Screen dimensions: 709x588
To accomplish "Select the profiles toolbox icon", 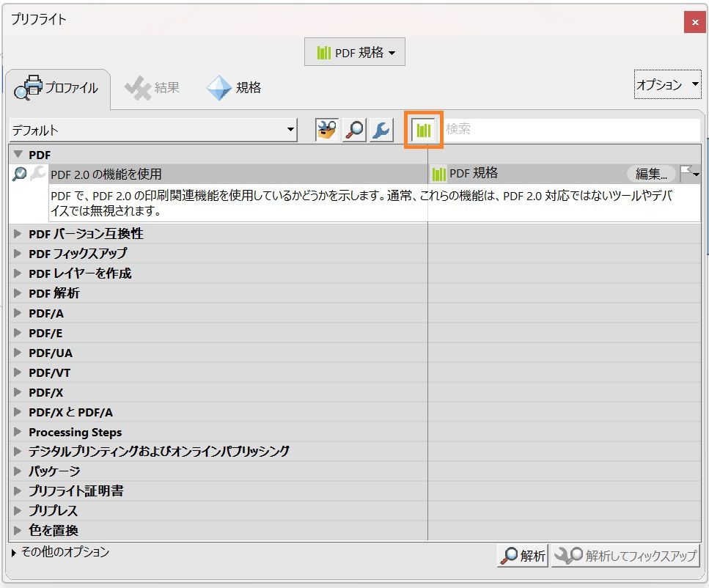I will click(326, 131).
